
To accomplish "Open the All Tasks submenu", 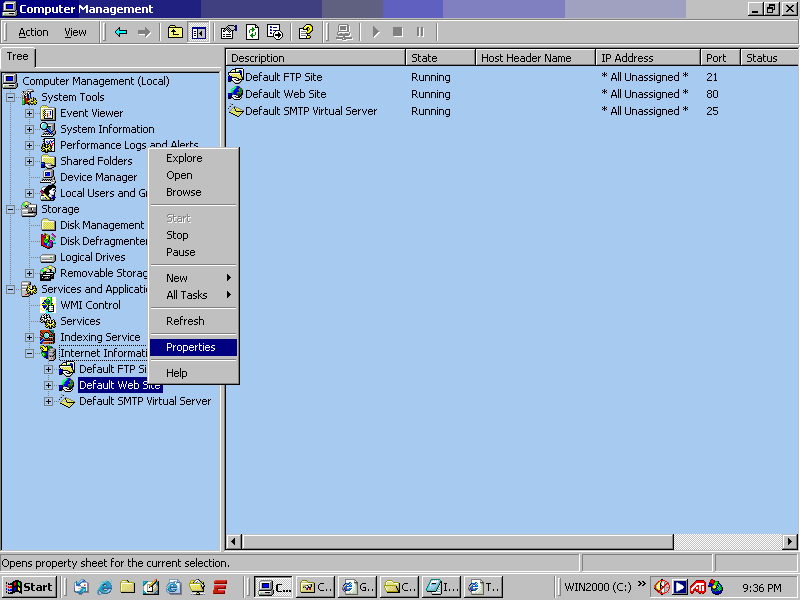I will click(x=193, y=295).
